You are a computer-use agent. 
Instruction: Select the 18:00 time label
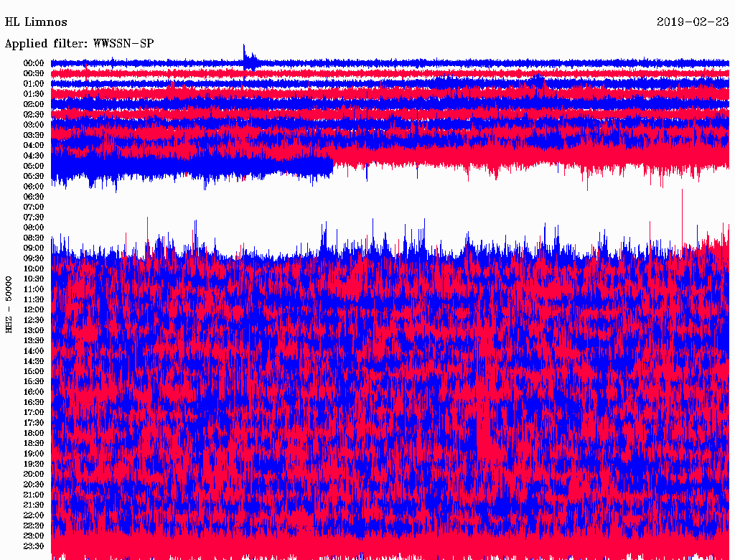tap(34, 433)
